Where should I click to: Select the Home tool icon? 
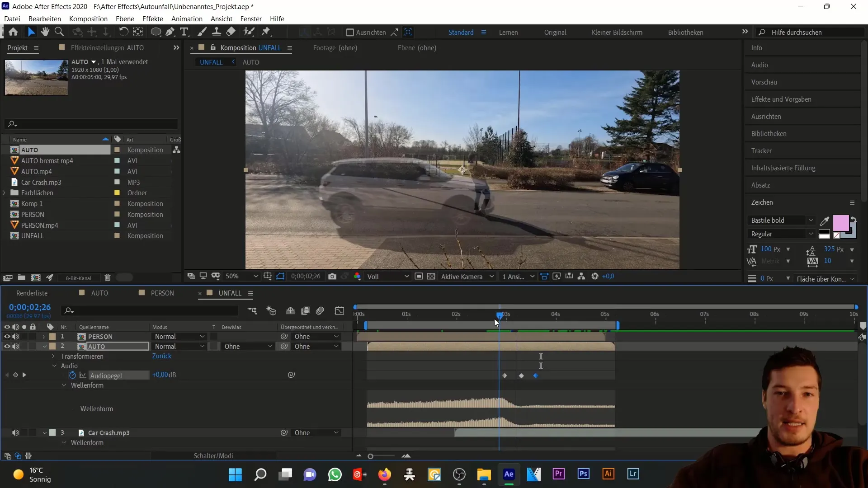pyautogui.click(x=13, y=32)
